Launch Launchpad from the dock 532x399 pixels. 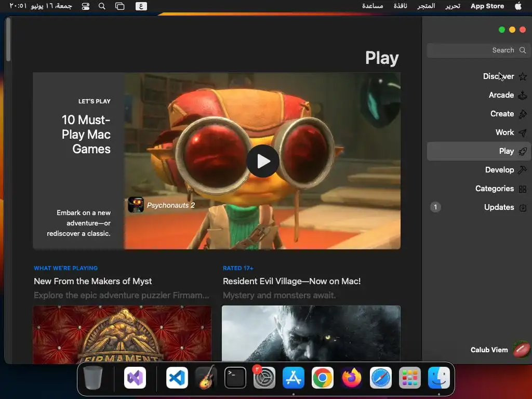pos(409,378)
